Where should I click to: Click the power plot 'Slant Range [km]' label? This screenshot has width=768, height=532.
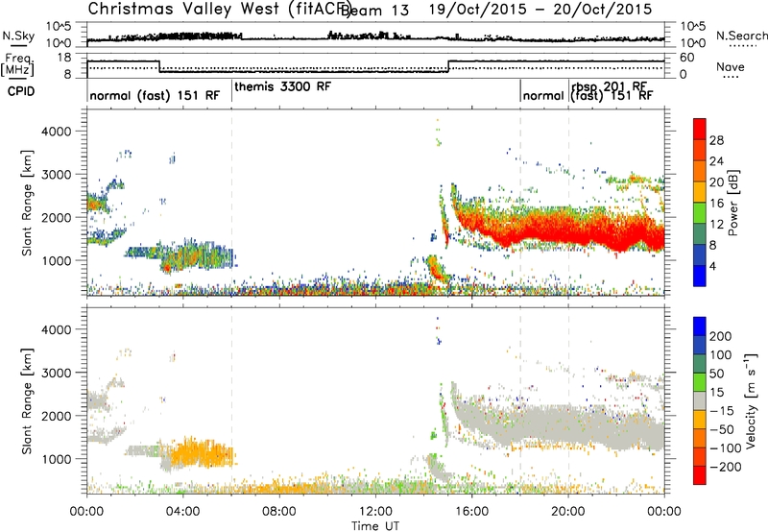tap(27, 203)
